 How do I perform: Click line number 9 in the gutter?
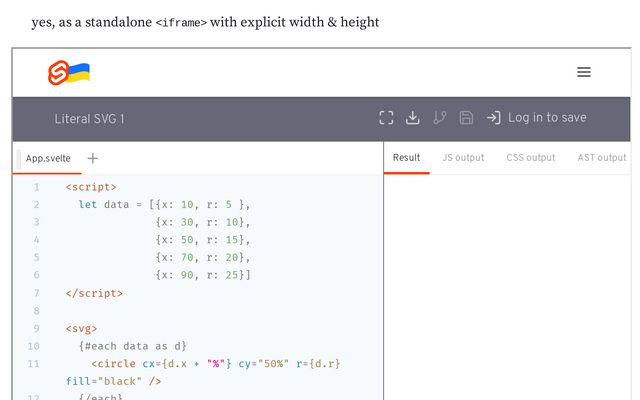point(35,329)
